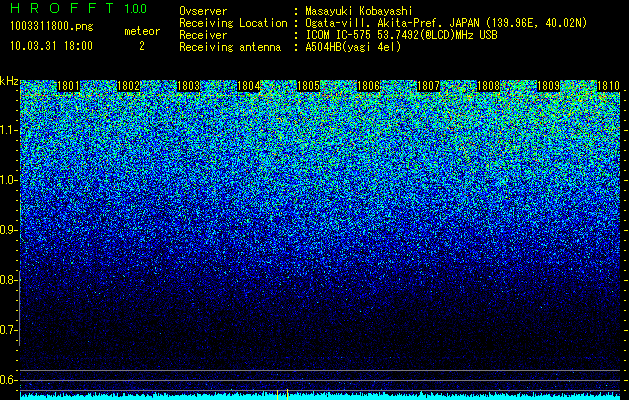Click the 1803 time marker
This screenshot has width=629, height=400.
189,86
